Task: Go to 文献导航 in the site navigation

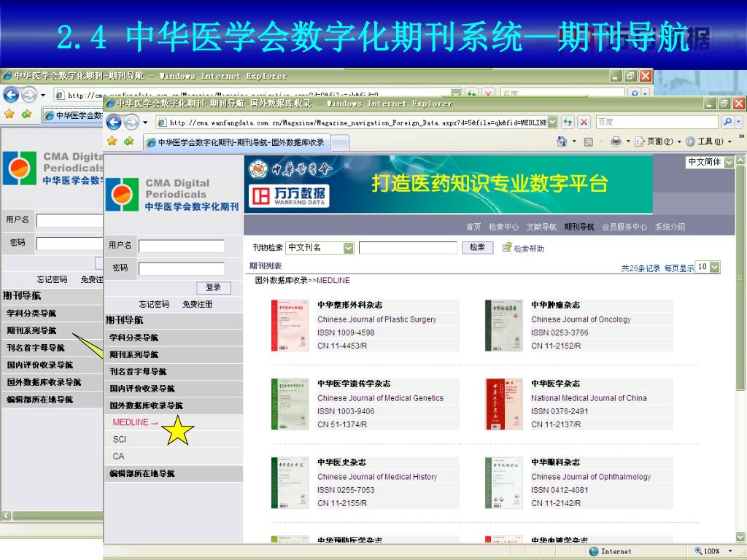Action: [541, 227]
